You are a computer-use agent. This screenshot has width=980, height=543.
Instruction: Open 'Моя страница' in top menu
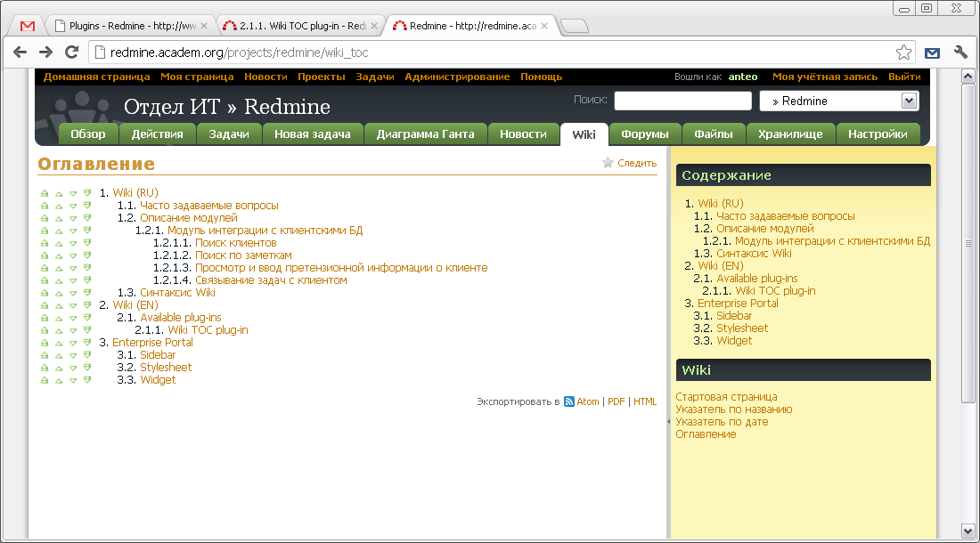click(197, 77)
